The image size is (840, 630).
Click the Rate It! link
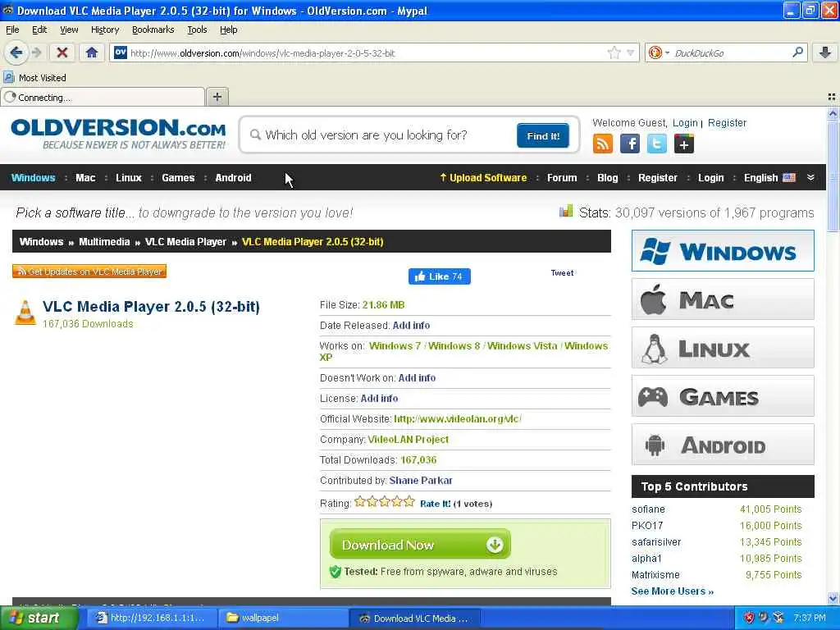(x=435, y=504)
